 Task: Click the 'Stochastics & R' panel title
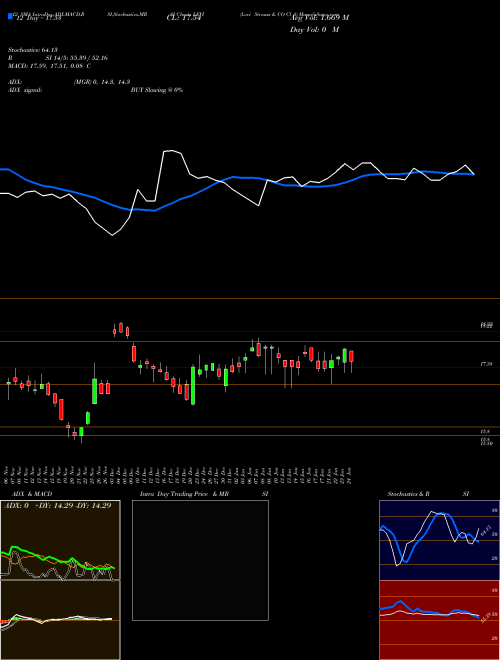point(409,494)
